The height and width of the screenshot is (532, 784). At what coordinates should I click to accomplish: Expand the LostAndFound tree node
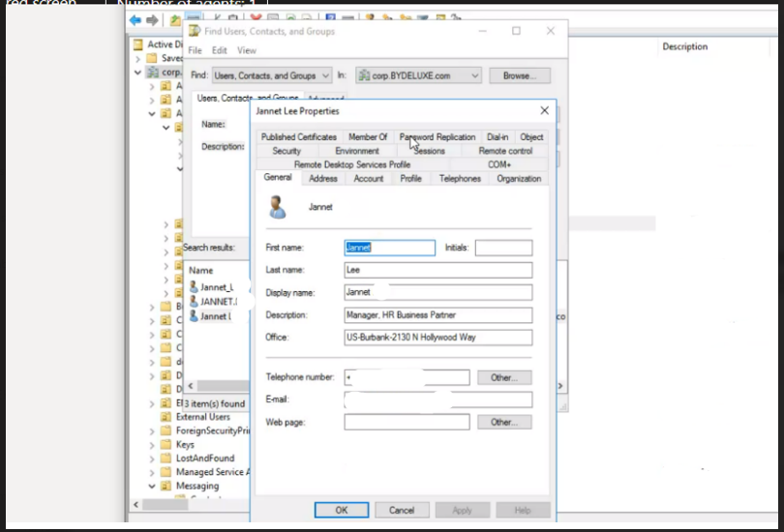coord(152,458)
